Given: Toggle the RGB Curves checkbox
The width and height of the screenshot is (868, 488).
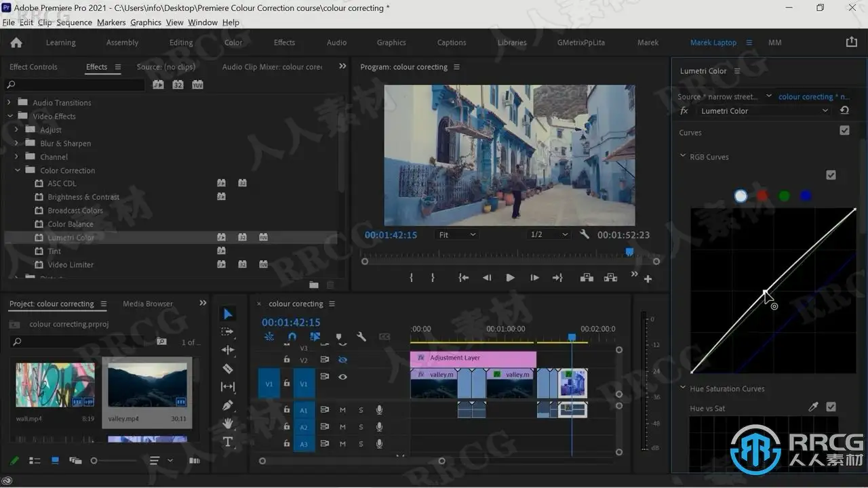Looking at the screenshot, I should point(831,175).
